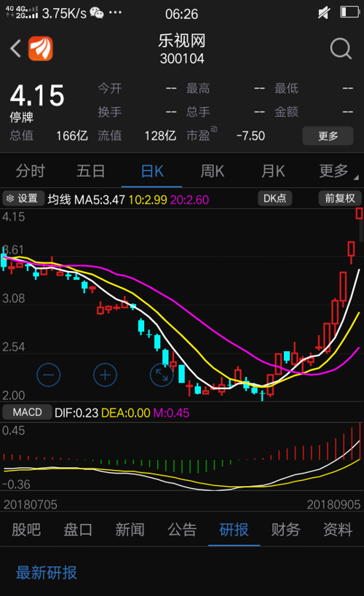Tap muted sound icon in status bar
Screen dimensions: 364x596
[x=324, y=13]
